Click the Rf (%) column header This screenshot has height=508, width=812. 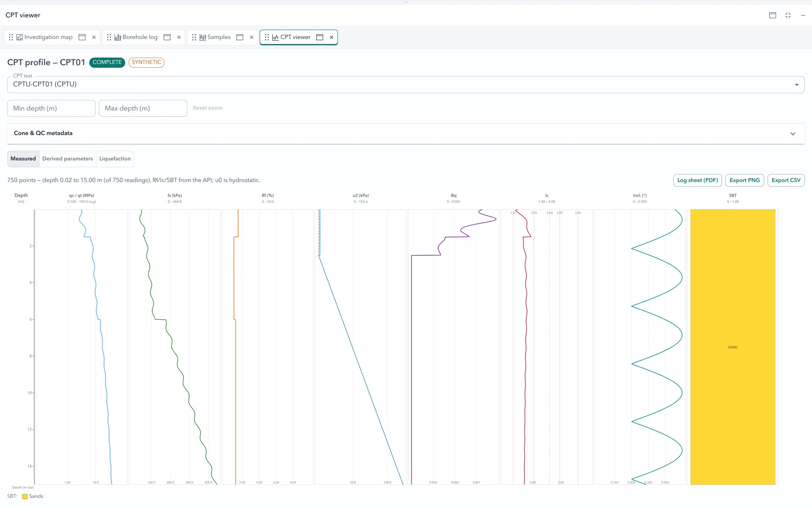point(268,196)
